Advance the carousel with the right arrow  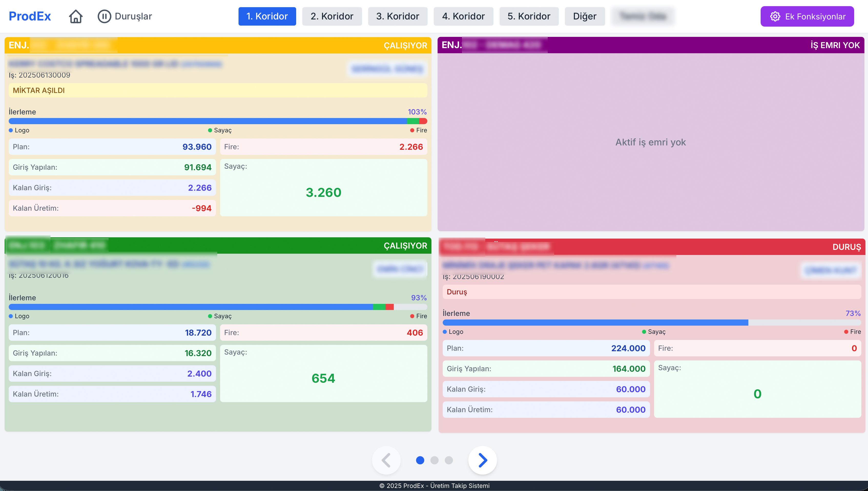[x=482, y=460]
